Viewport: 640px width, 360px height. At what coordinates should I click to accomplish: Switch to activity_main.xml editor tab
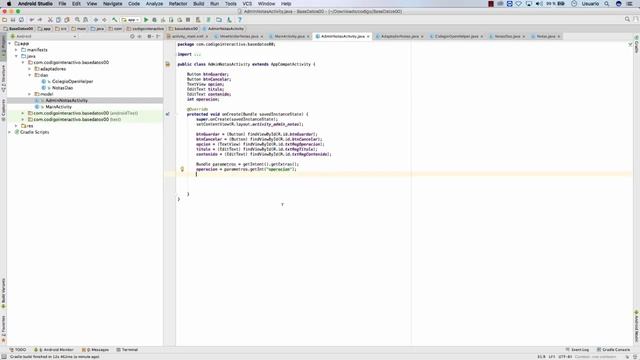pos(188,36)
